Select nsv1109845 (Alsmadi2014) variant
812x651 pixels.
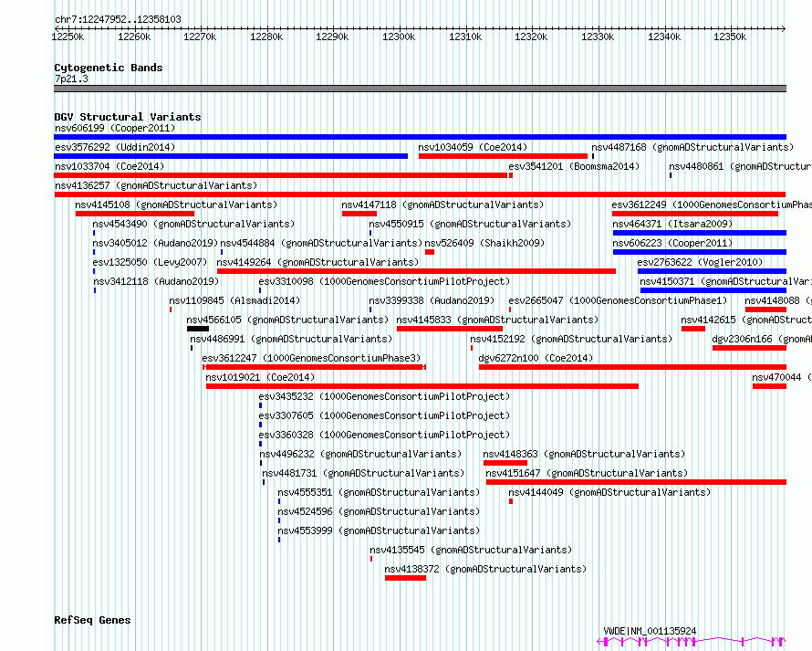click(x=234, y=300)
